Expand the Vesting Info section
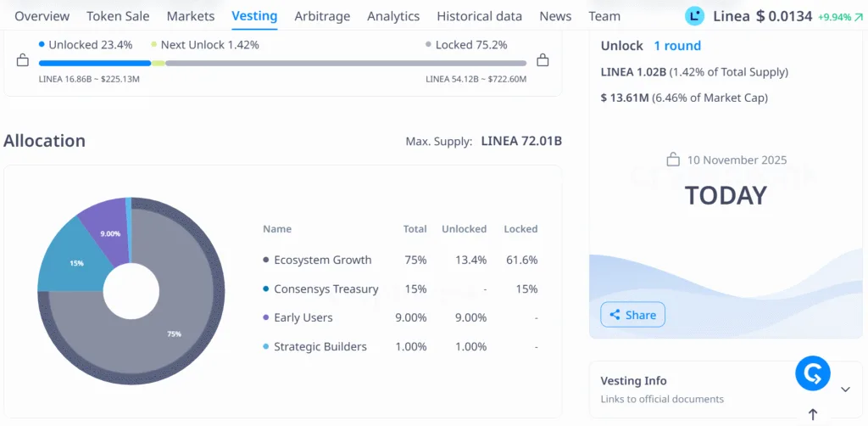This screenshot has width=868, height=426. (845, 389)
